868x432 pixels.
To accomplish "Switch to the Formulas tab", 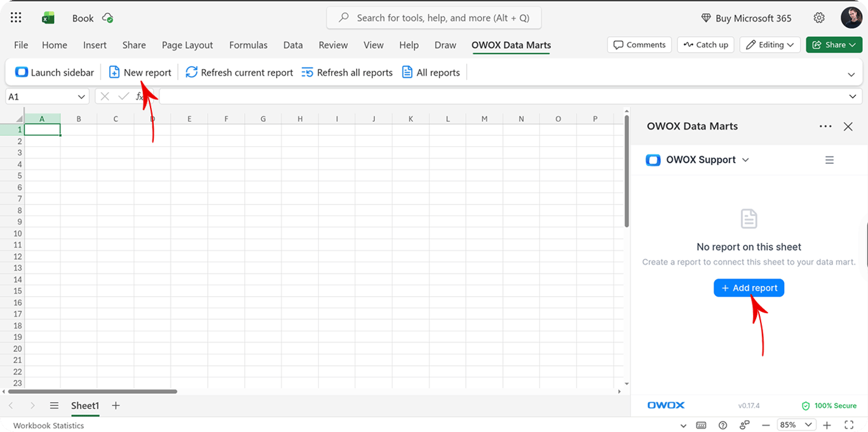I will (x=248, y=45).
